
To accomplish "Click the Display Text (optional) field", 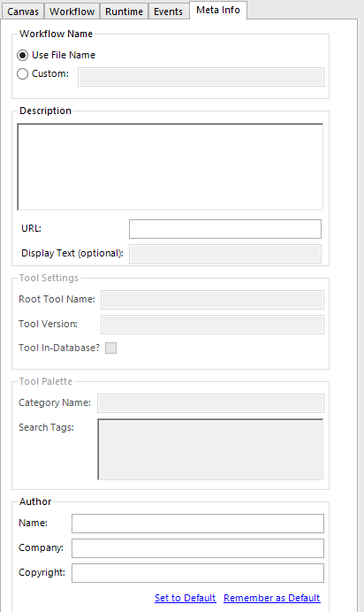I will point(225,254).
